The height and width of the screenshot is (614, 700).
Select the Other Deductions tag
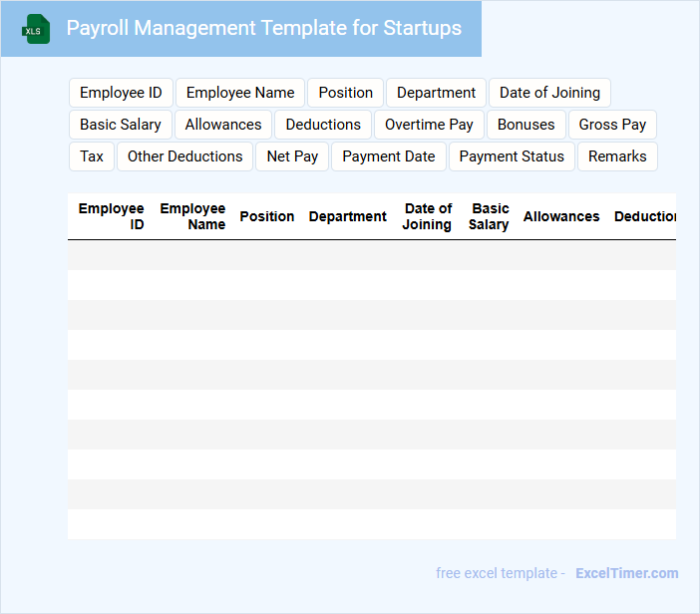click(x=184, y=156)
